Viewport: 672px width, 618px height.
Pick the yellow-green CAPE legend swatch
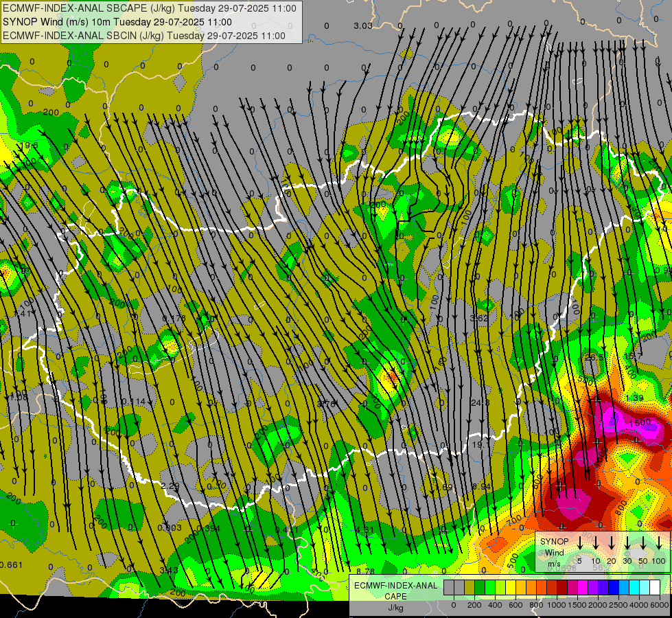(500, 587)
